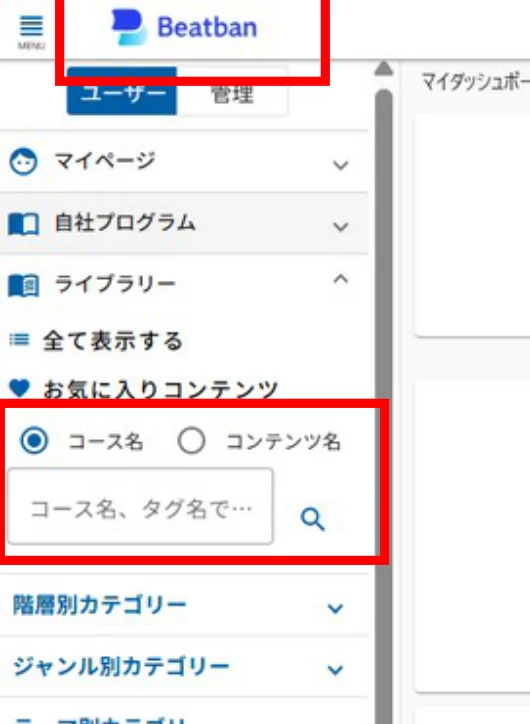Open the hamburger MENU icon
The image size is (530, 724).
[x=31, y=31]
